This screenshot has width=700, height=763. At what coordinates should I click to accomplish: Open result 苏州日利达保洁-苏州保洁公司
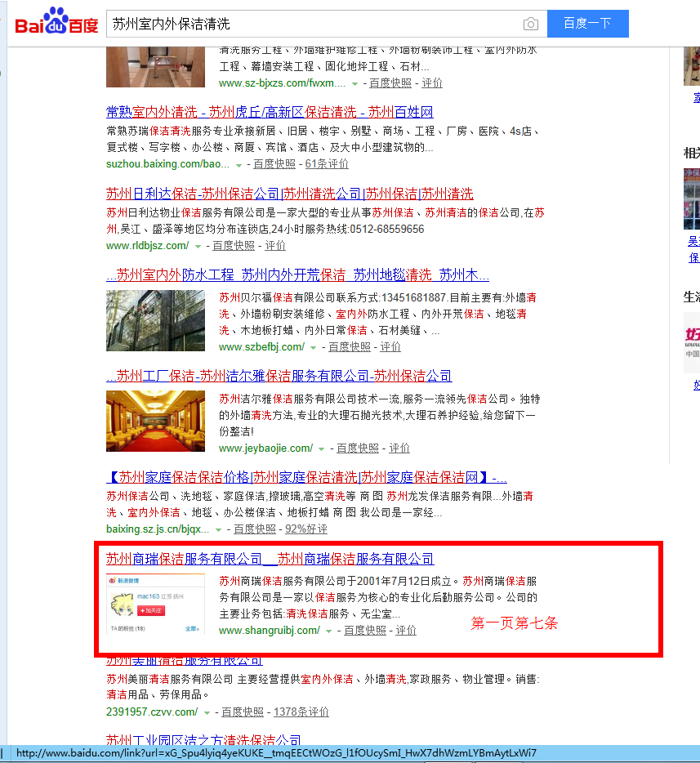click(x=289, y=194)
